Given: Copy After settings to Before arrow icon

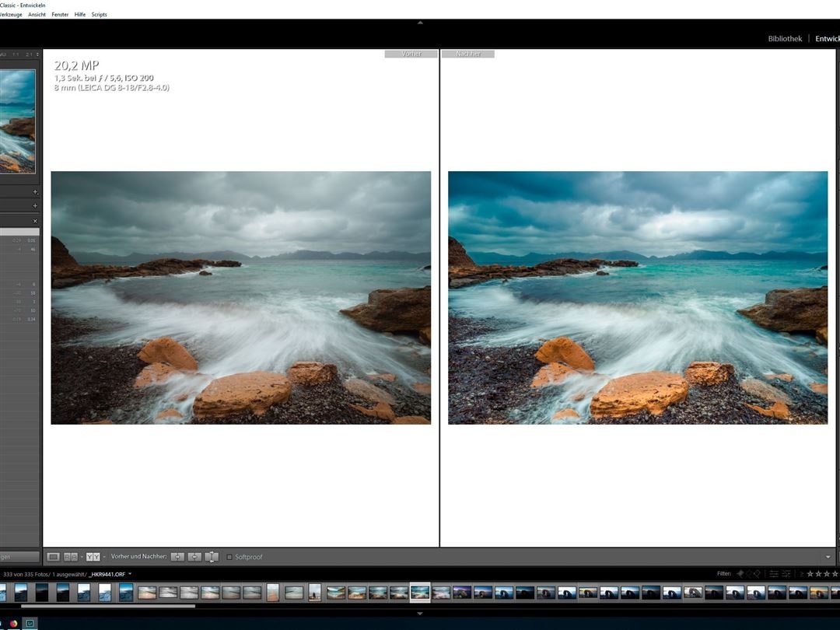Looking at the screenshot, I should 194,557.
